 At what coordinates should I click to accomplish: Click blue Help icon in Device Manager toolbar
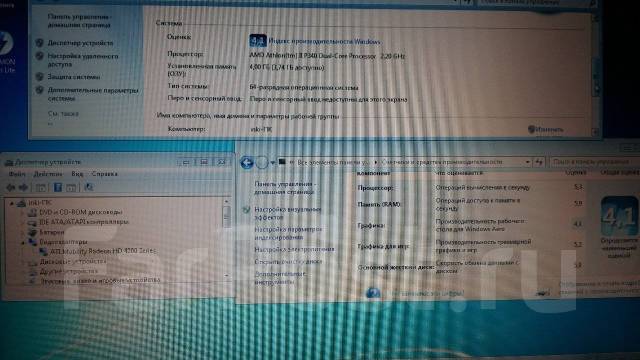(58, 187)
